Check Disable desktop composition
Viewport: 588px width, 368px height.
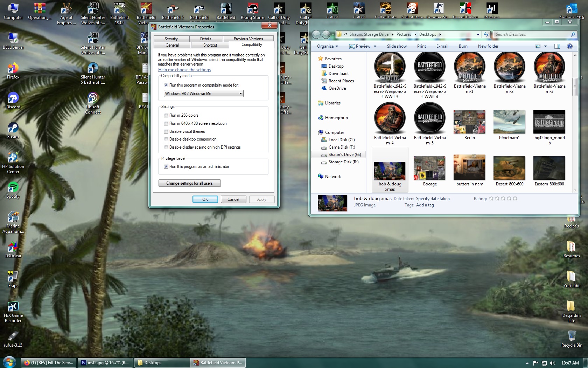166,139
